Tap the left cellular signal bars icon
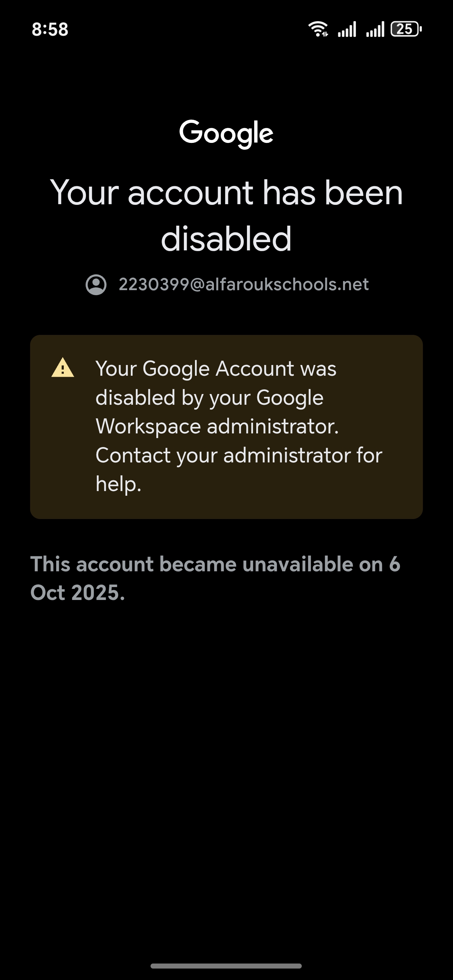Image resolution: width=453 pixels, height=980 pixels. pyautogui.click(x=347, y=29)
